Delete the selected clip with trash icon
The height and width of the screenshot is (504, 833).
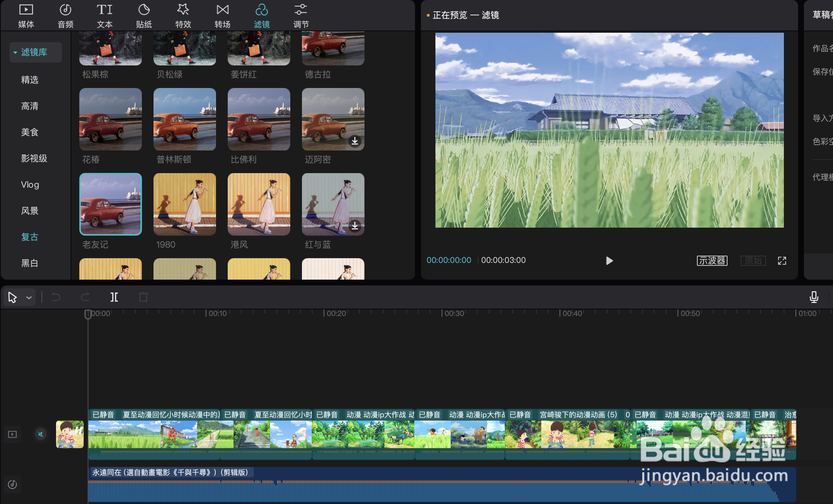pos(143,297)
